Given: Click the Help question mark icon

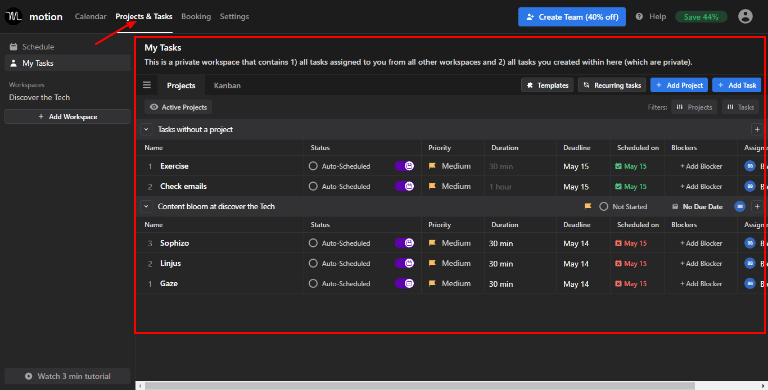Looking at the screenshot, I should [x=639, y=17].
